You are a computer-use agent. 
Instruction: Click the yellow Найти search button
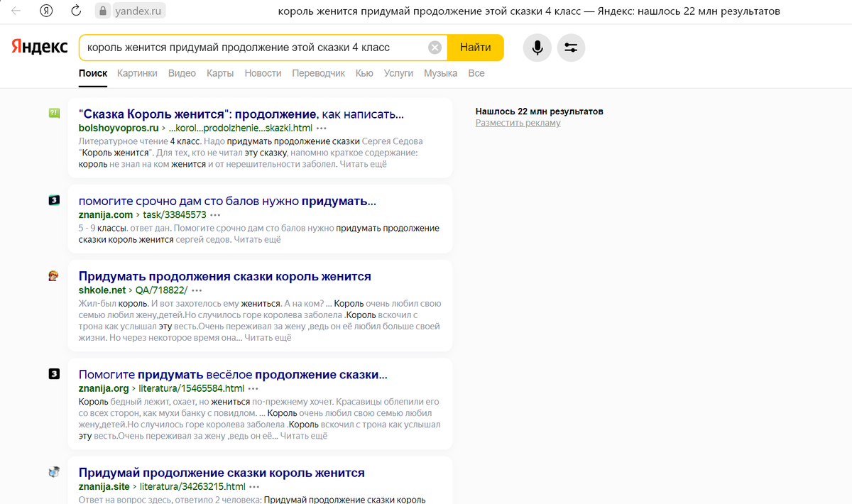pyautogui.click(x=475, y=48)
